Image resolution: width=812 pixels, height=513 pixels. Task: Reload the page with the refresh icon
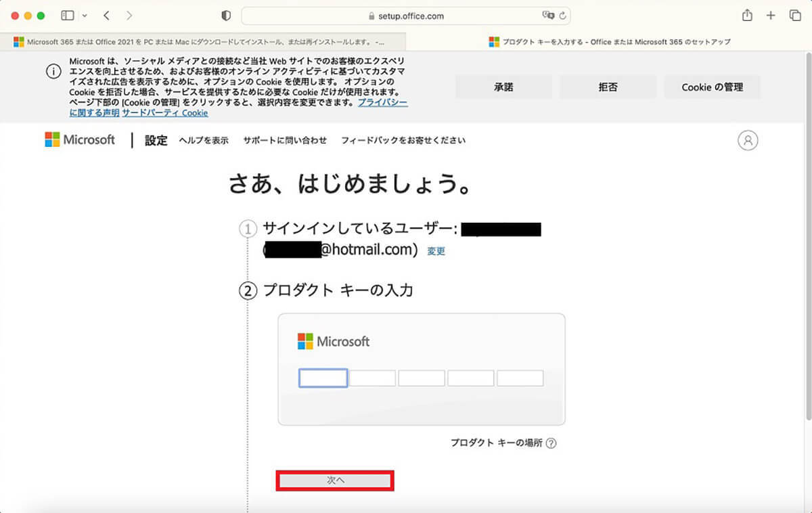(562, 16)
